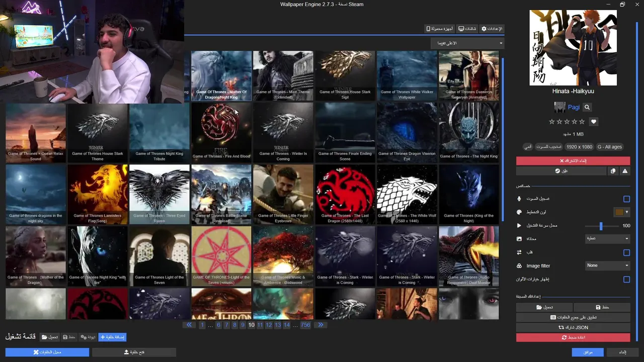Give the wallpaper a one-star rating
This screenshot has width=644, height=362.
(551, 122)
